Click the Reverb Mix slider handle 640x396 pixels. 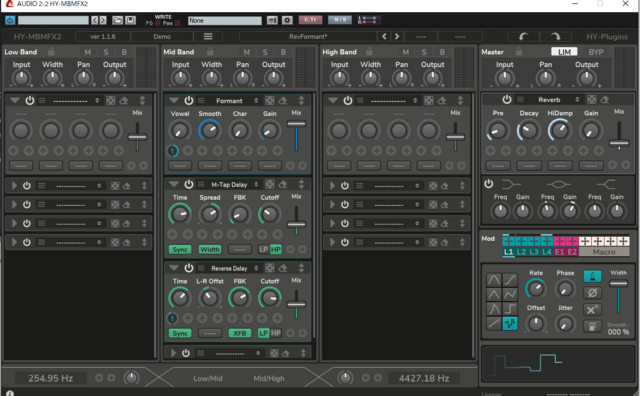[619, 143]
